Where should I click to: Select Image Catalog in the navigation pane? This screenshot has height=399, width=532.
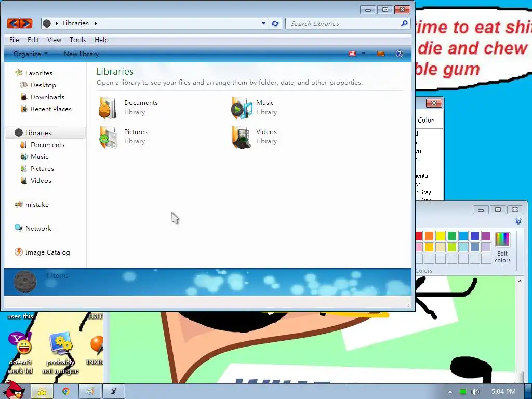point(47,252)
